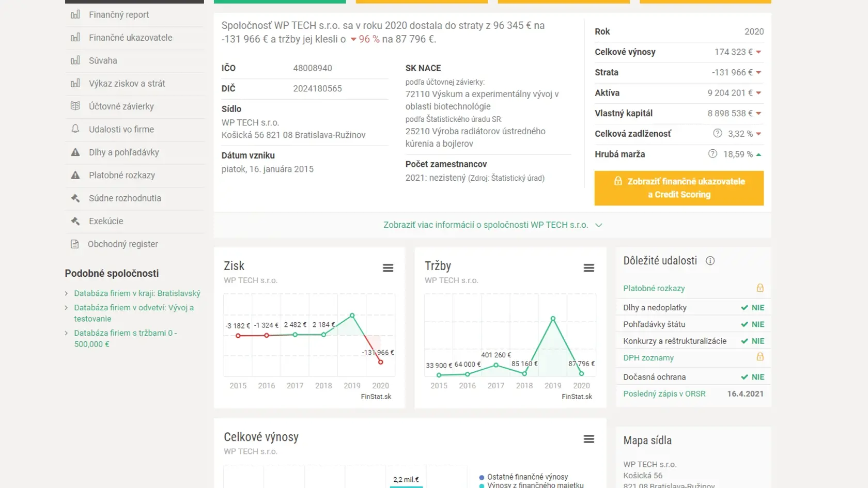Click the 2017 data point on Tržby chart
The height and width of the screenshot is (488, 868).
click(x=496, y=365)
